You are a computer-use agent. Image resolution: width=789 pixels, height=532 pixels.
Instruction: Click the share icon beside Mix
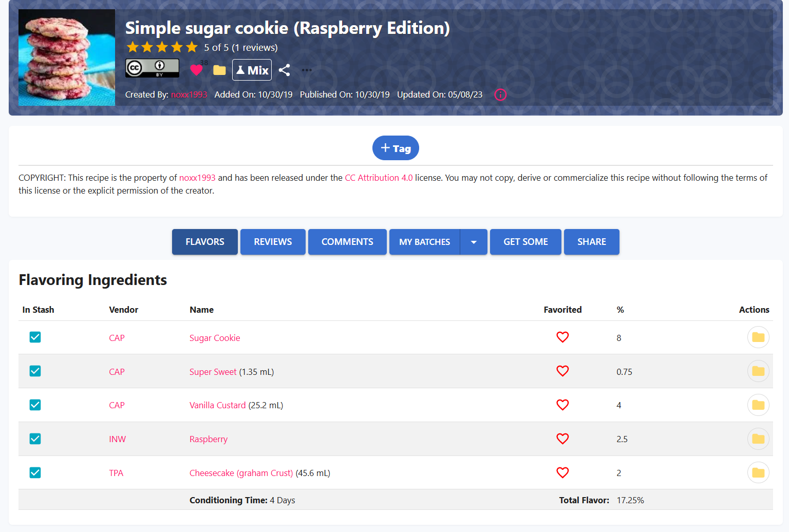click(x=285, y=70)
